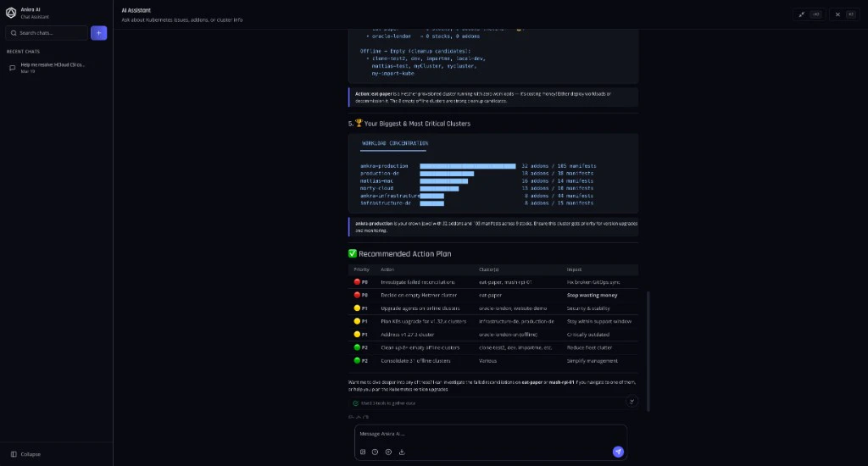Click 'Your Biggest & Most Critical Clusters' heading
Screen dimensions: 868x466
417,124
